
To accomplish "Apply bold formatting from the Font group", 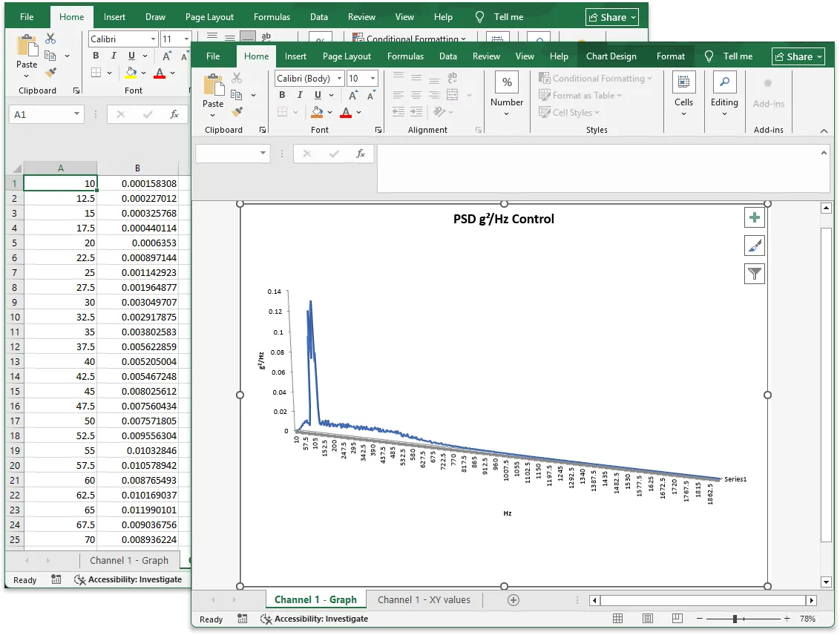I will point(282,96).
